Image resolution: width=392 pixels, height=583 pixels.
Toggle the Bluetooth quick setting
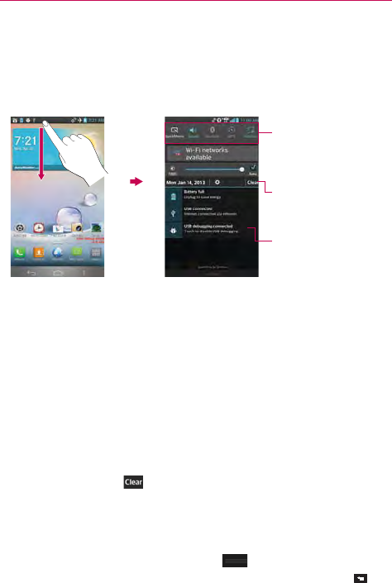[x=213, y=132]
